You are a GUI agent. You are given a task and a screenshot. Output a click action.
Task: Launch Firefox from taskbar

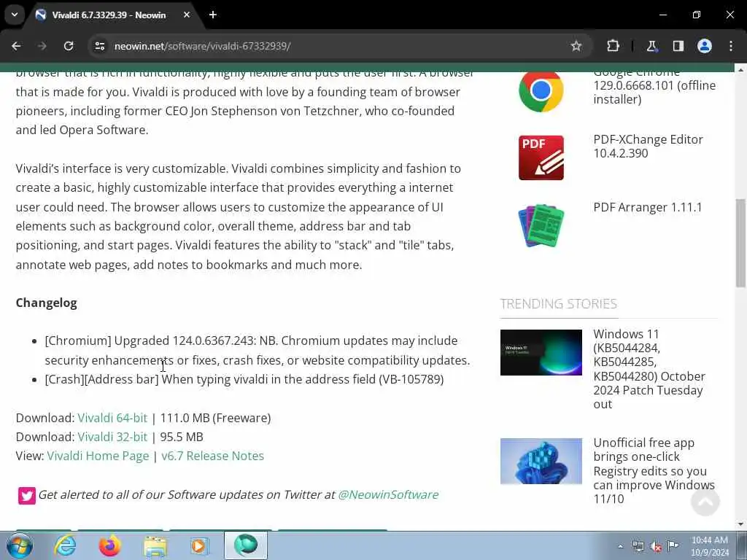[109, 545]
